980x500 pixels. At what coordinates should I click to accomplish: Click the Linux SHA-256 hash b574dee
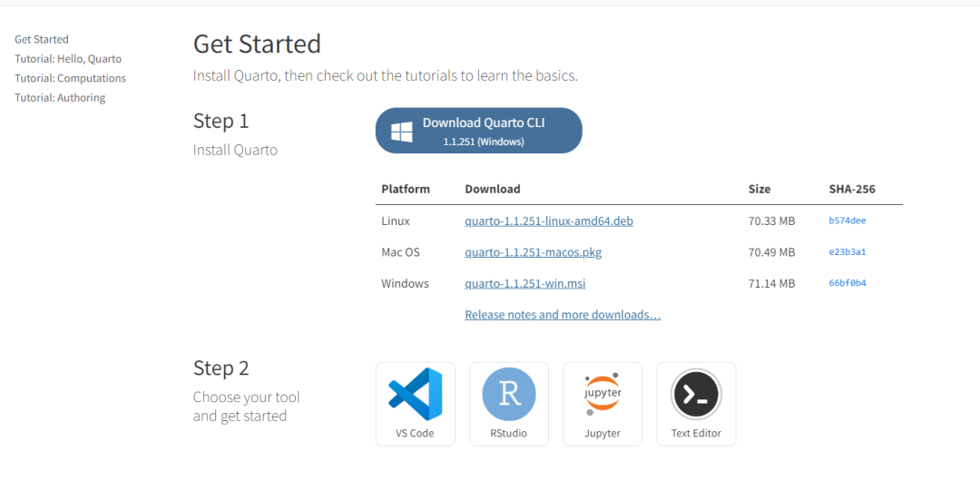coord(847,221)
